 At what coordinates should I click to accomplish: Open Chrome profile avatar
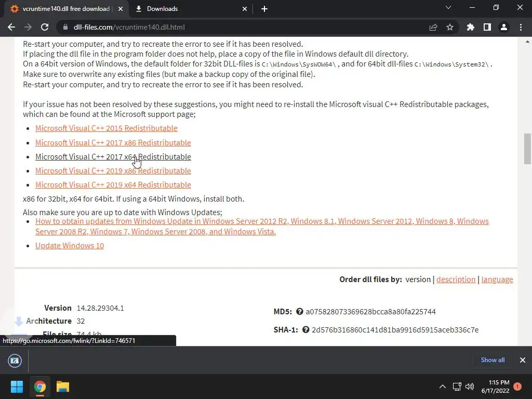point(504,27)
